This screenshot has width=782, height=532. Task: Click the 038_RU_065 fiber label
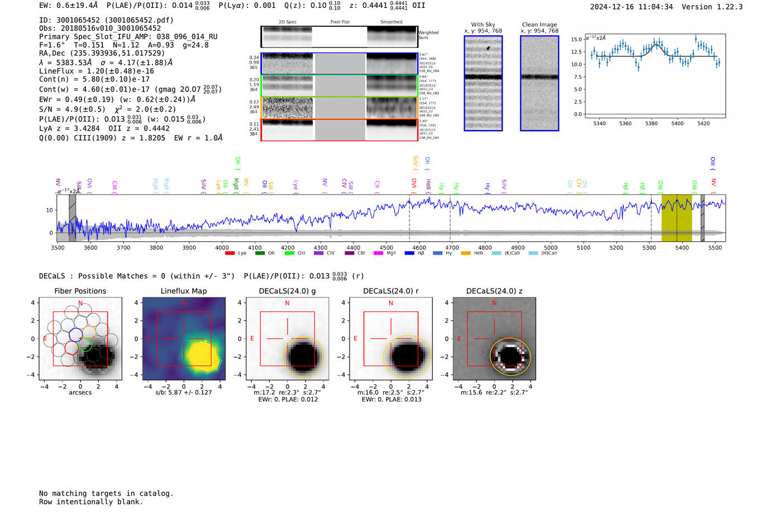click(429, 137)
